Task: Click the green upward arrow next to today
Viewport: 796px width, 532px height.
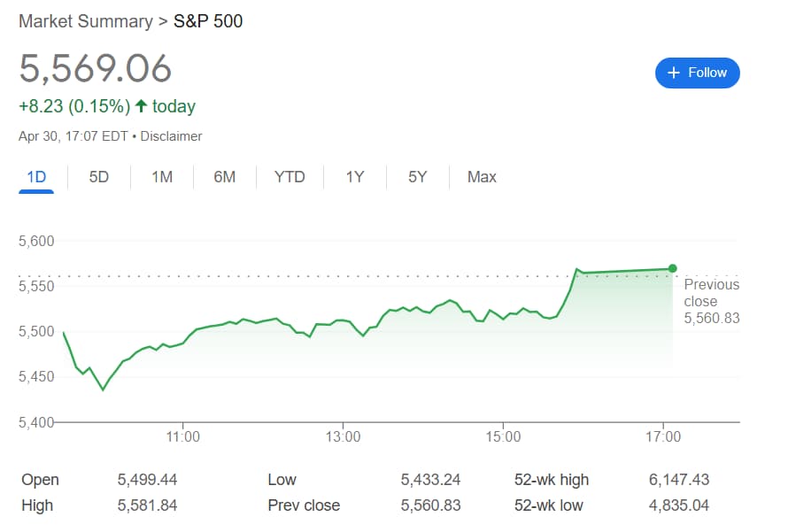Action: [142, 104]
